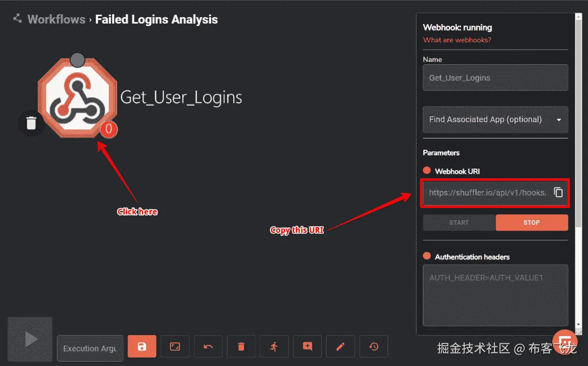Click the Execution Argument input field
588x366 pixels.
90,348
